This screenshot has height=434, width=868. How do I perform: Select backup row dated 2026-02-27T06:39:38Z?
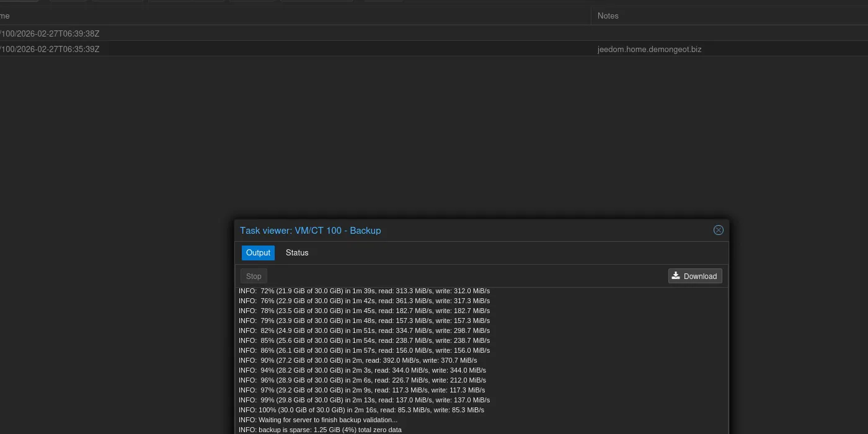pyautogui.click(x=51, y=33)
